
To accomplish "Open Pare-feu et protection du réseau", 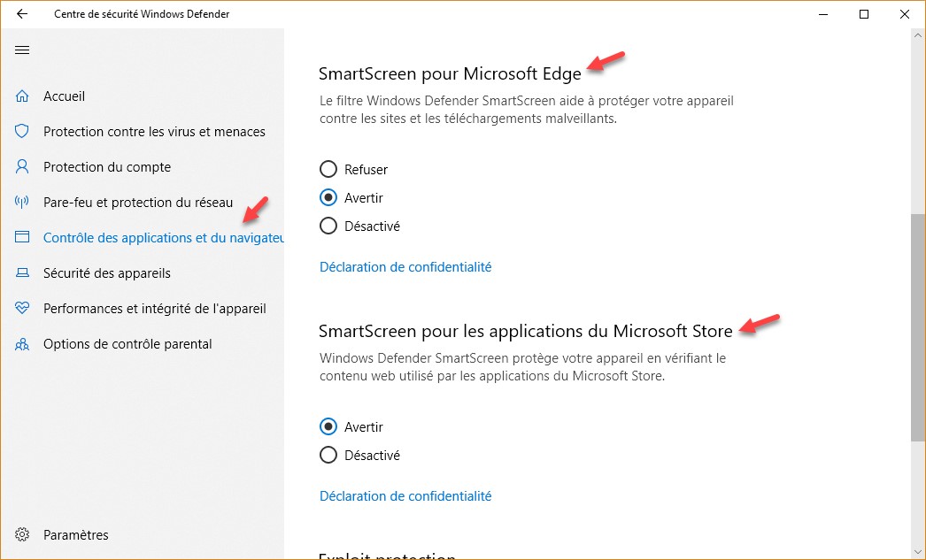I will [138, 203].
